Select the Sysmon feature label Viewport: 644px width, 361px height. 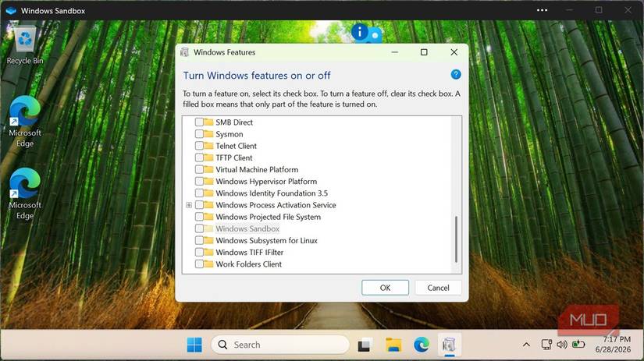point(229,134)
